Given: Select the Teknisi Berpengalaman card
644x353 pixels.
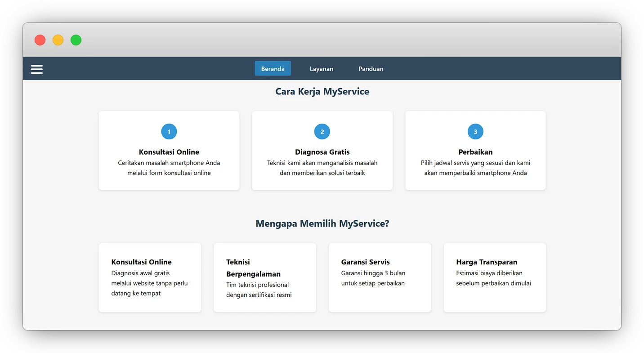Looking at the screenshot, I should coord(265,277).
